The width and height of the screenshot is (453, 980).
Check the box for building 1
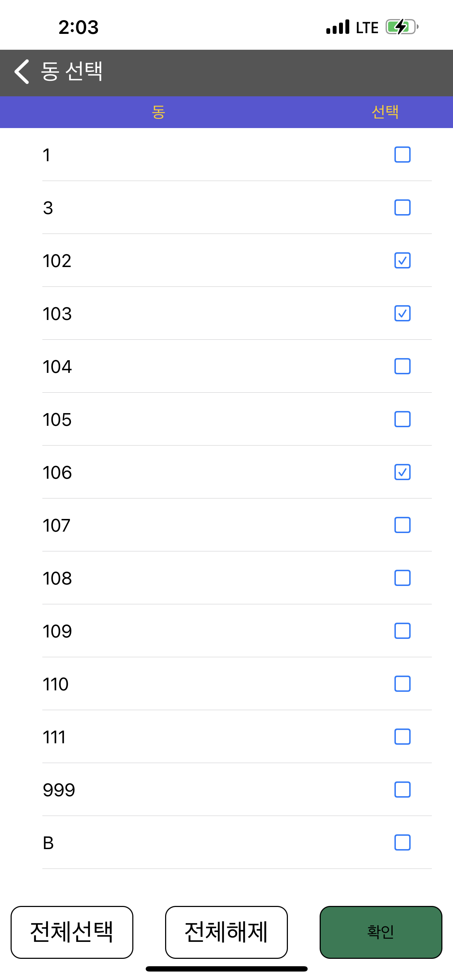coord(402,155)
